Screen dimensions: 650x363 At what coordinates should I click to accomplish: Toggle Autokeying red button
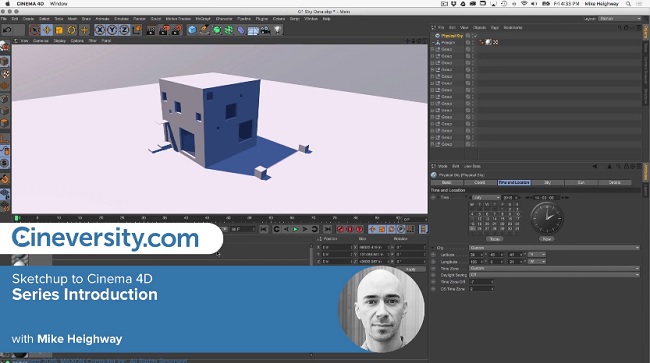click(x=350, y=229)
